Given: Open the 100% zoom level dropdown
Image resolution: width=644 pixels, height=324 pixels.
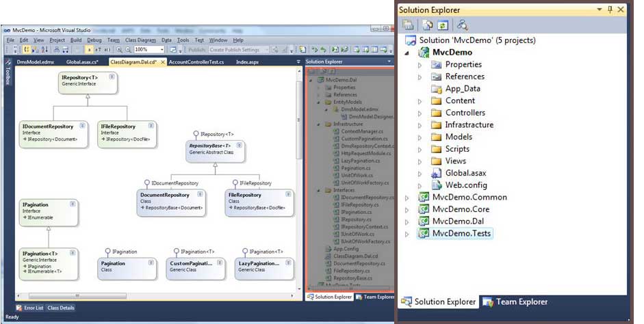Looking at the screenshot, I should tap(162, 50).
